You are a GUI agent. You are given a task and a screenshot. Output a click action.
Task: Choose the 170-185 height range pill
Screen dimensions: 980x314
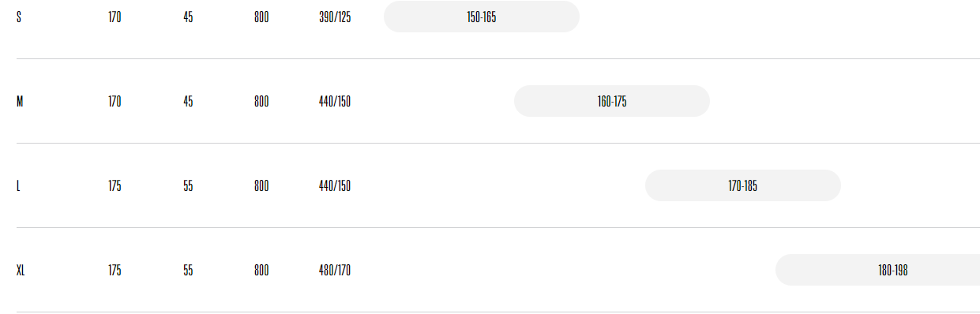tap(743, 185)
